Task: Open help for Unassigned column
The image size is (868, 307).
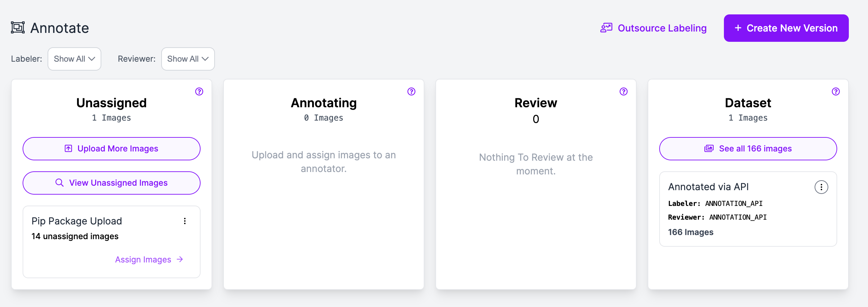Action: click(x=199, y=91)
